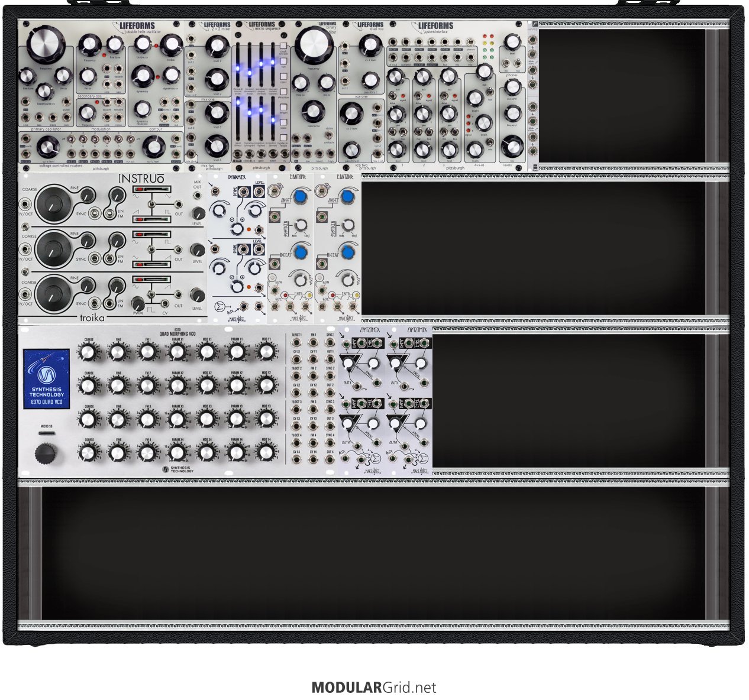Click level 4 knob on Lifeforms 2+2 mixer
Screen dimensions: 749x700
217,146
